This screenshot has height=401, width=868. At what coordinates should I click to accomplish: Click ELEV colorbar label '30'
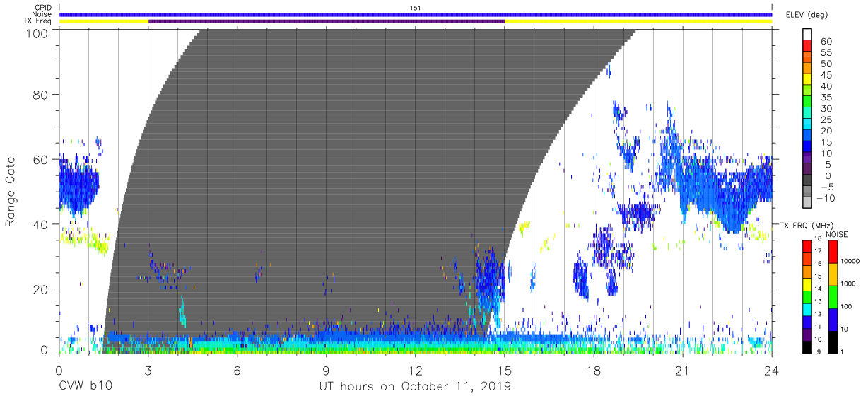826,109
